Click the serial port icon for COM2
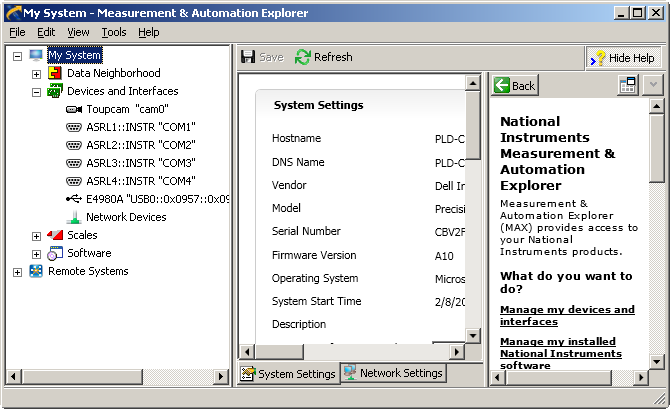The width and height of the screenshot is (670, 409). (x=74, y=145)
